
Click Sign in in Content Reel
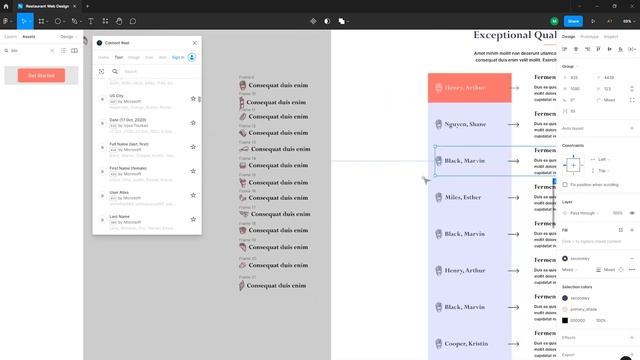pyautogui.click(x=178, y=58)
